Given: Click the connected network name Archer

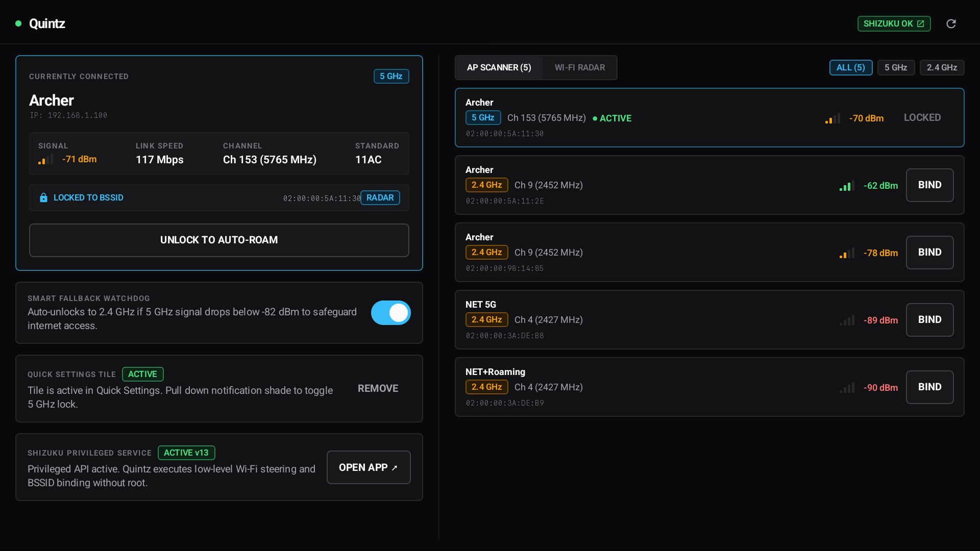Looking at the screenshot, I should 52,100.
